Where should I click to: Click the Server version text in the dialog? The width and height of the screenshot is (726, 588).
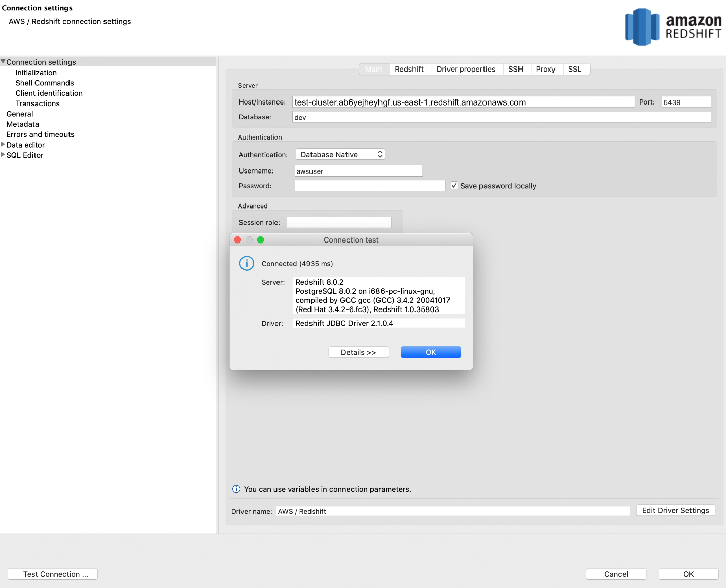(378, 296)
